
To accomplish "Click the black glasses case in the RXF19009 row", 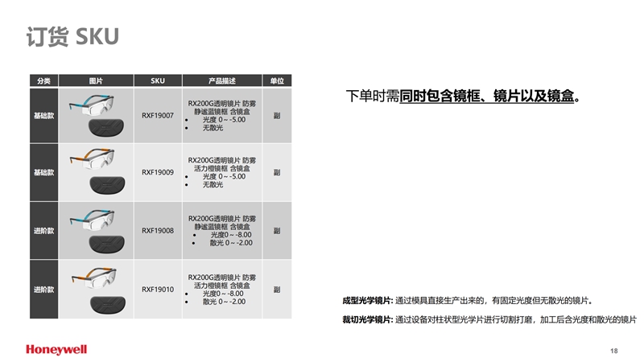I will click(x=108, y=185).
